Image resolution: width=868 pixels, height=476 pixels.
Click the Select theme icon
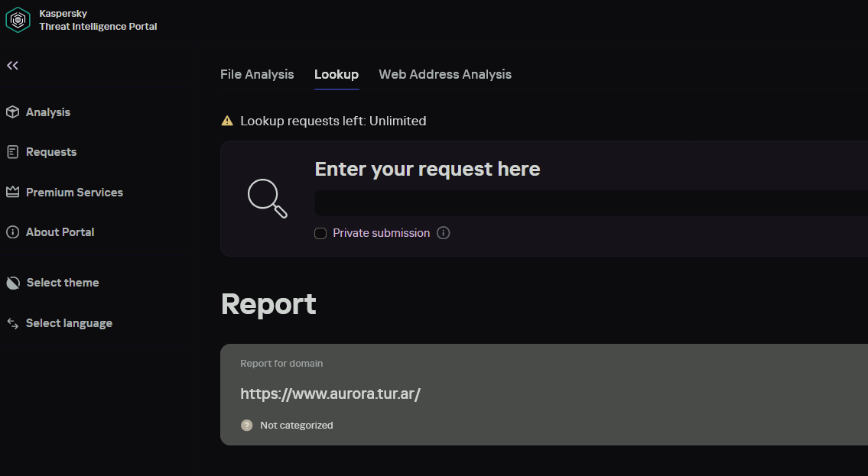pos(12,283)
